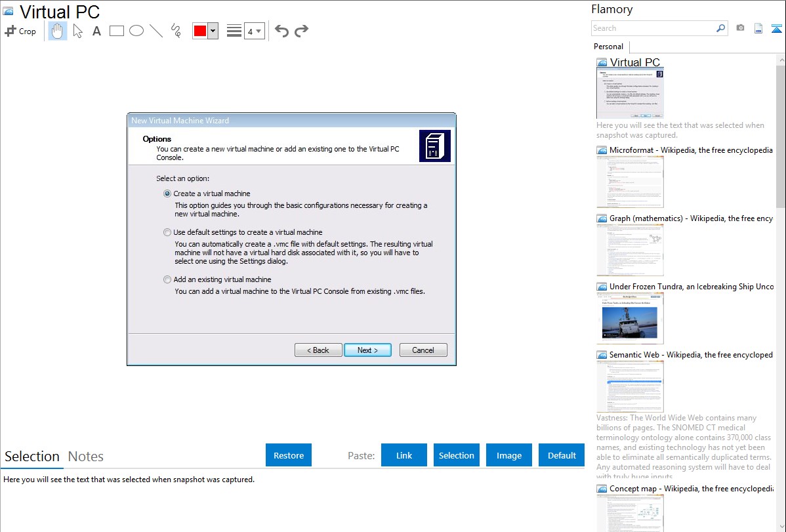The height and width of the screenshot is (532, 786).
Task: Switch to the Personal tab
Action: click(x=609, y=47)
